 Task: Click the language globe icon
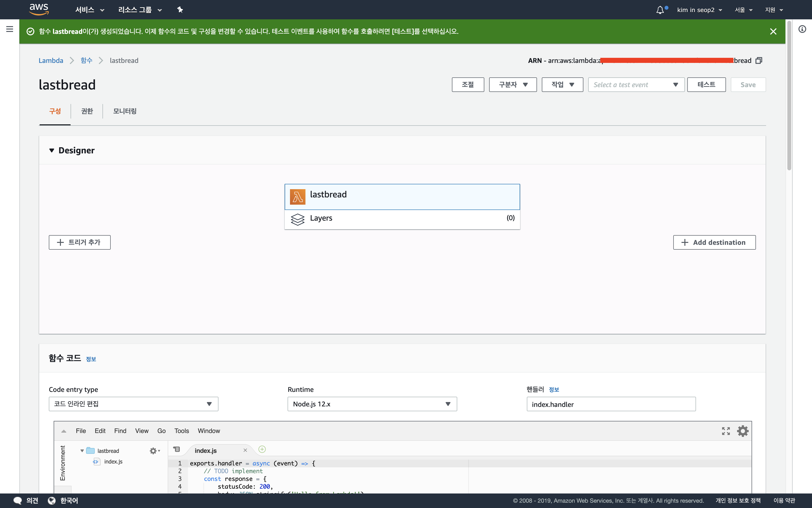pos(52,501)
